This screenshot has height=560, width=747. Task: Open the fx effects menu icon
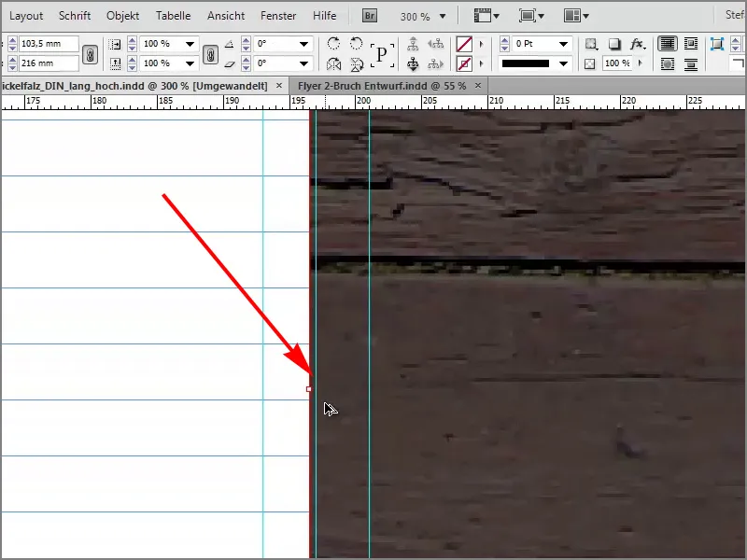638,44
